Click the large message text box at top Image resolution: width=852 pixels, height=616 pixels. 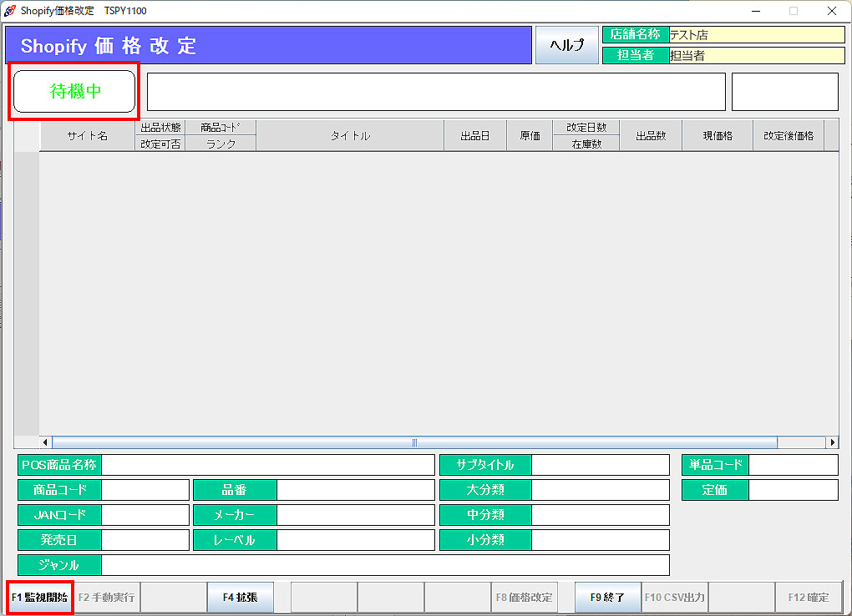[x=435, y=92]
